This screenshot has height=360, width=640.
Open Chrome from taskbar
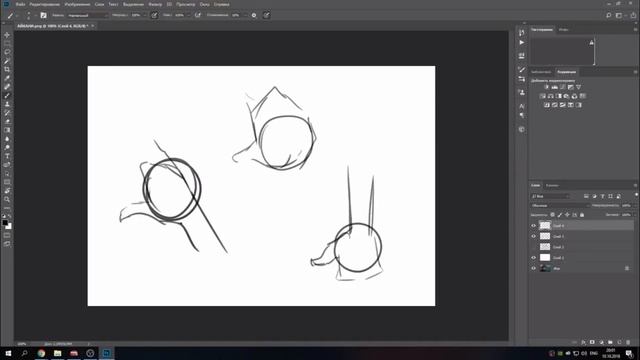41,353
